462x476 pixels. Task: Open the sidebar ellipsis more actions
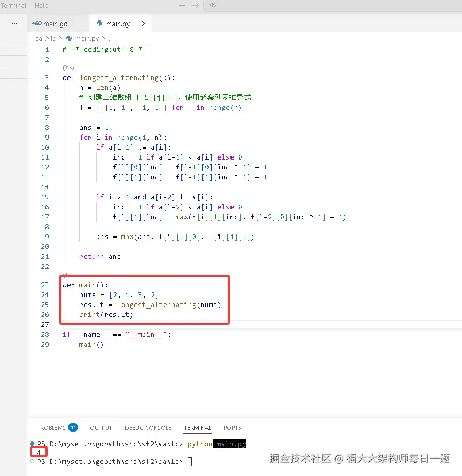pos(15,24)
